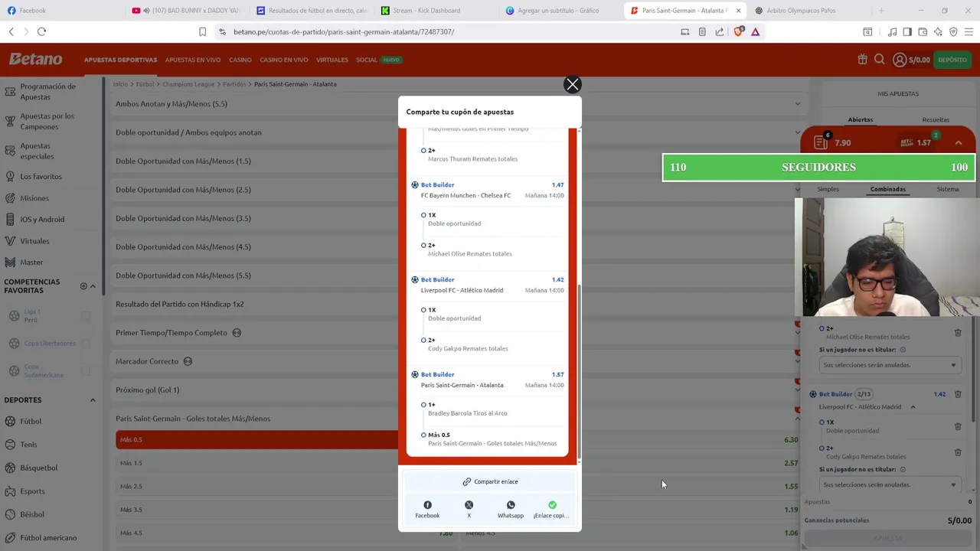The width and height of the screenshot is (980, 551).
Task: Select the Combinadas bet slip tab
Action: (x=887, y=189)
